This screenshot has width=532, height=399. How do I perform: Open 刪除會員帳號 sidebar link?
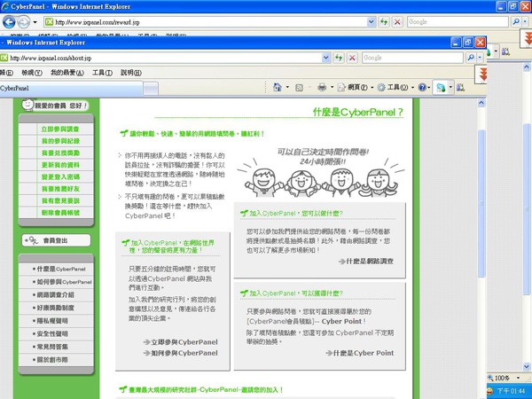tap(60, 213)
